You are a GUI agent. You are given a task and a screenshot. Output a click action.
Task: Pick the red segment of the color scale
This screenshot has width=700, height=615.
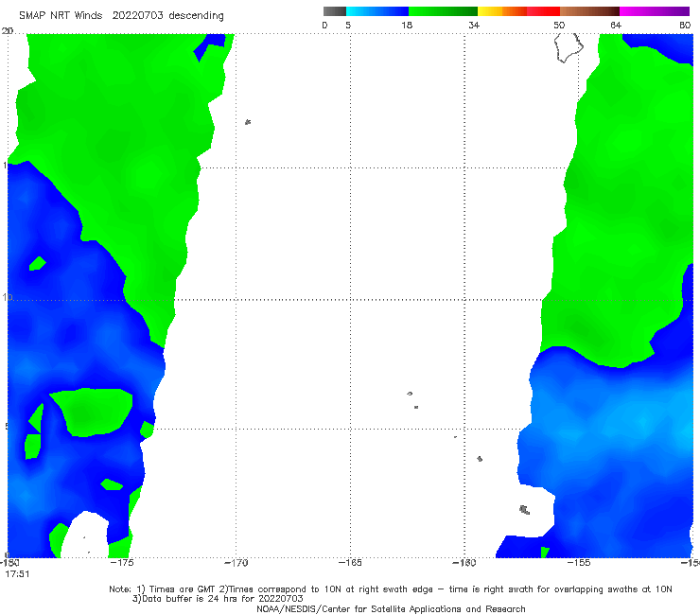(x=543, y=11)
